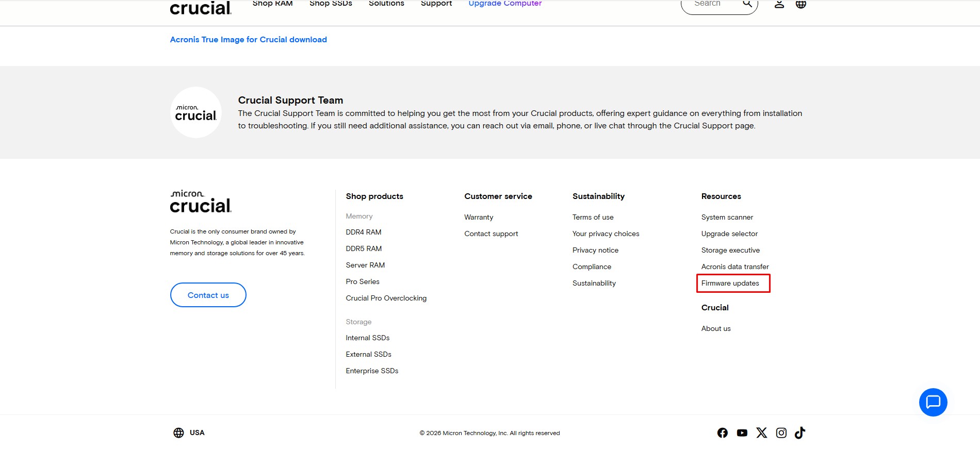Open System scanner resource link
This screenshot has width=980, height=449.
coord(727,218)
